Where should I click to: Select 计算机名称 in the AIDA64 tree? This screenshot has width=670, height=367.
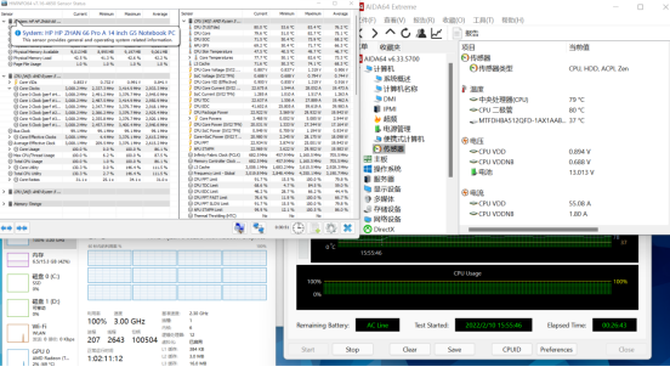396,89
